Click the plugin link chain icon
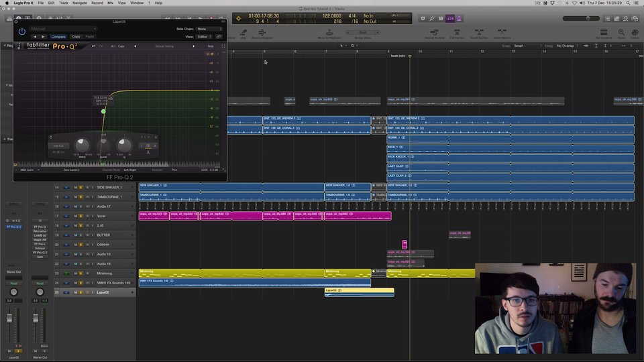The image size is (644, 362). pos(219,36)
